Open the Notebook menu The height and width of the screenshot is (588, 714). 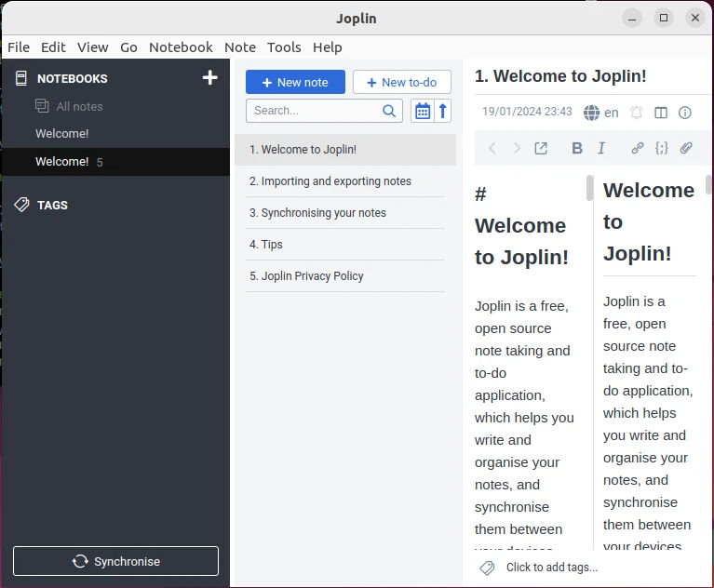tap(181, 47)
